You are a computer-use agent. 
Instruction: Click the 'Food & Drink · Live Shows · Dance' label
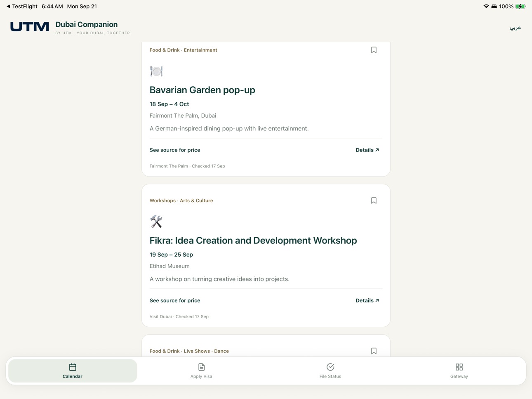[189, 351]
